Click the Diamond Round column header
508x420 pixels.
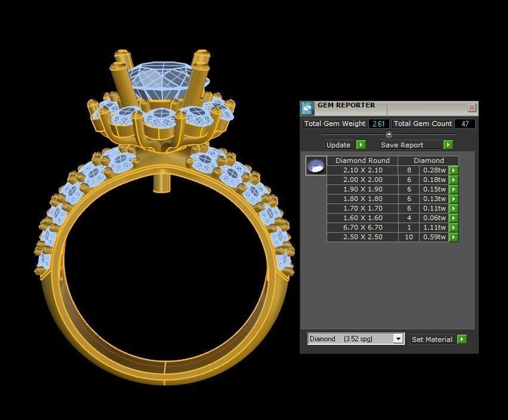point(362,160)
